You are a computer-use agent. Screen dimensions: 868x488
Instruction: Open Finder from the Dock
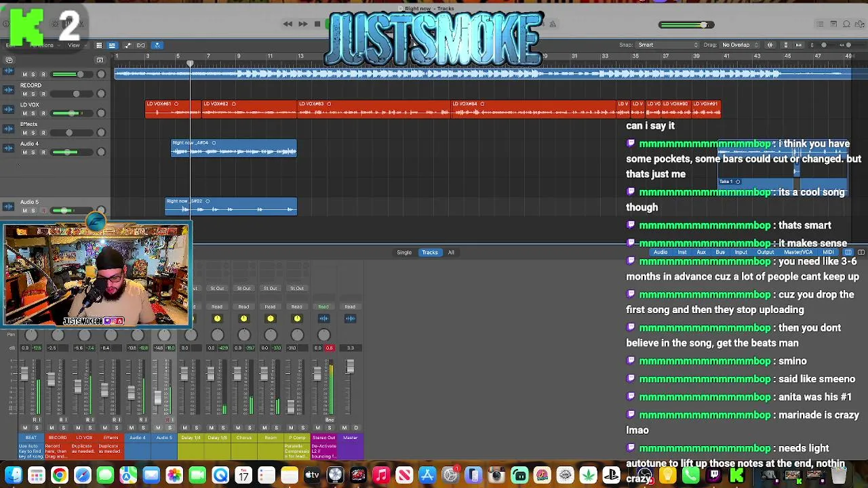click(14, 475)
